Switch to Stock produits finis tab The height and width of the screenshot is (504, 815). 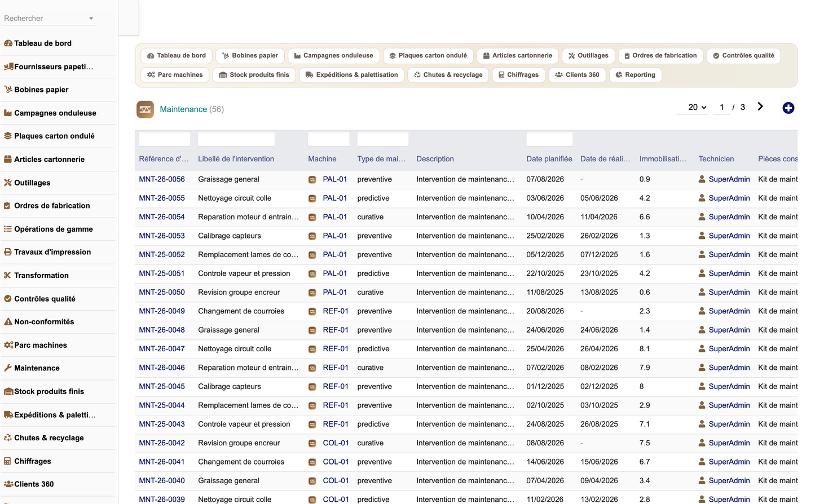click(x=254, y=75)
